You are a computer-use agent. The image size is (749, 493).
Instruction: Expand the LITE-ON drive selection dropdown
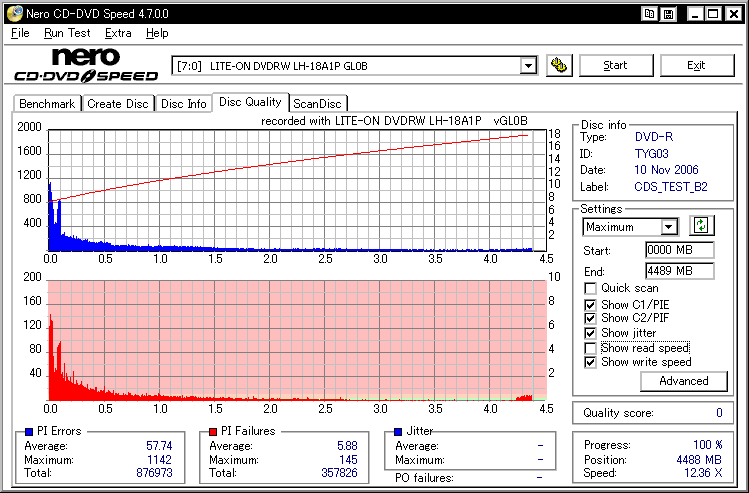(x=528, y=66)
